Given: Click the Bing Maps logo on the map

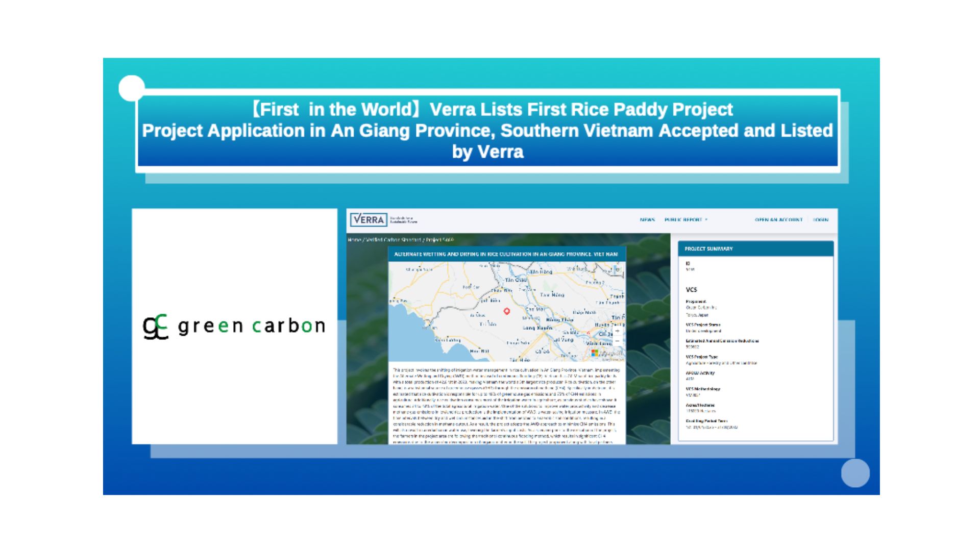Looking at the screenshot, I should tap(594, 353).
